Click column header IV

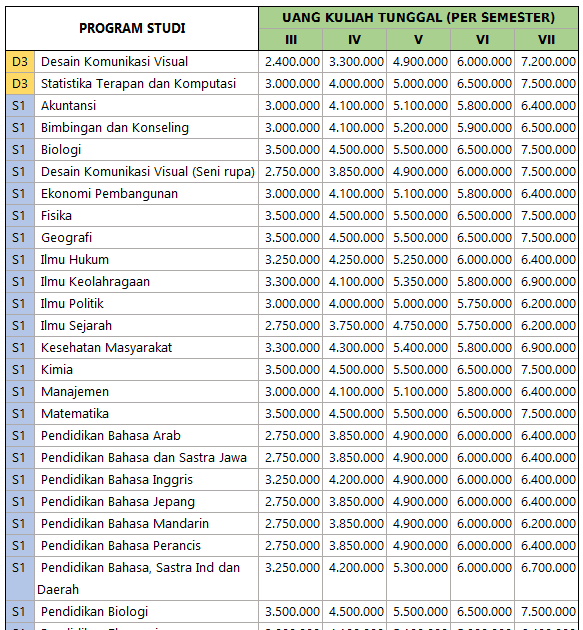(354, 39)
